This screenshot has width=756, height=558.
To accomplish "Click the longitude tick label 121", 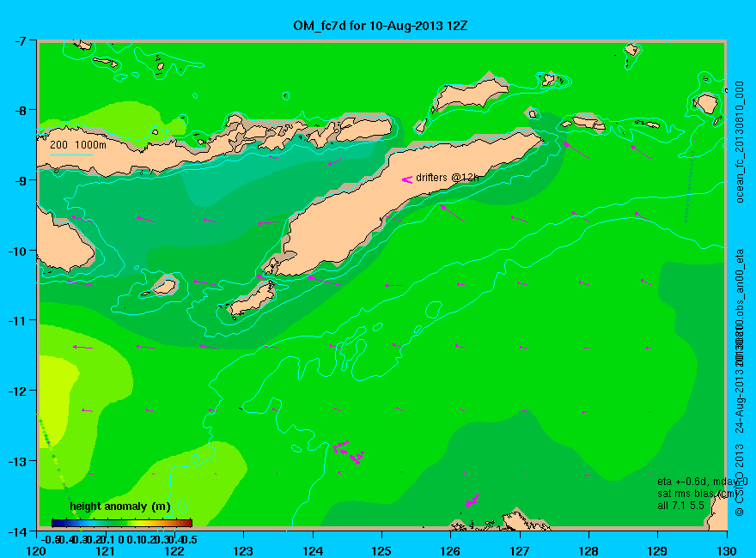I will [x=106, y=551].
